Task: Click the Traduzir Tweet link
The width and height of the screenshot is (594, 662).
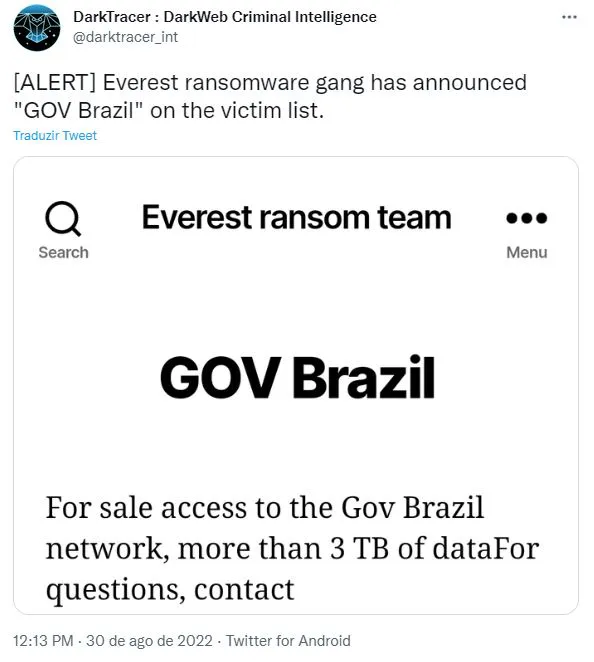Action: 55,136
